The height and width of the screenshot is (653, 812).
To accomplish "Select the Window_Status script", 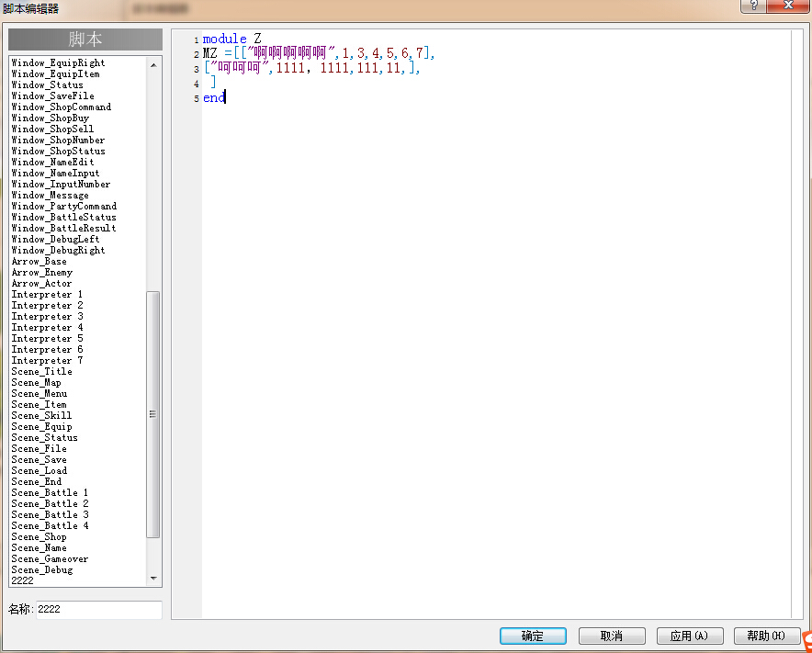I will click(47, 84).
